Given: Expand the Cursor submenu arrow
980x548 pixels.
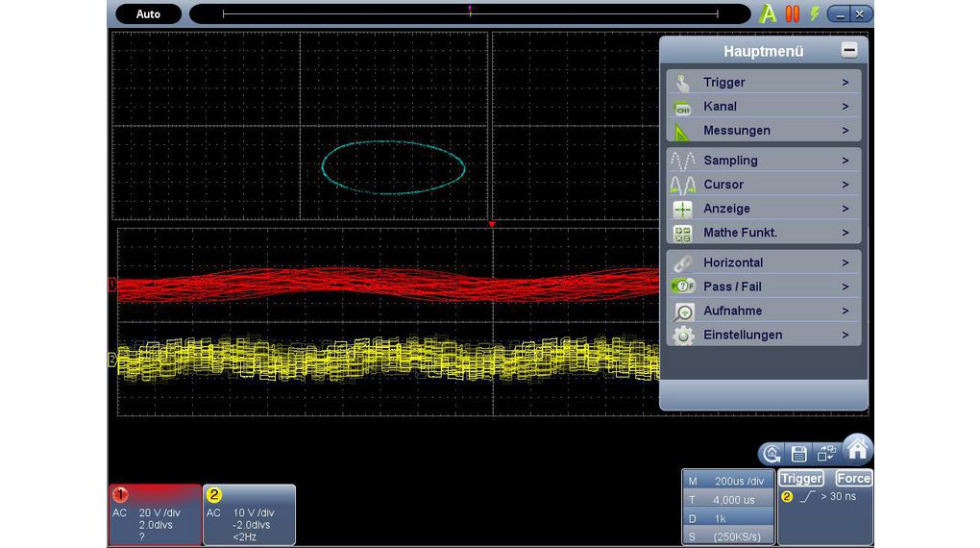Looking at the screenshot, I should coord(845,185).
